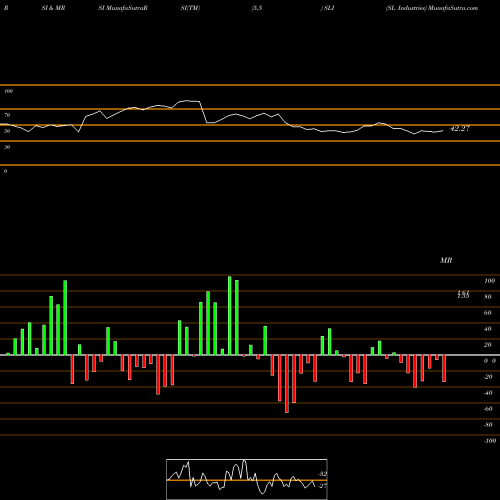
Task: Click the MR axis label -40
Action: pyautogui.click(x=488, y=393)
